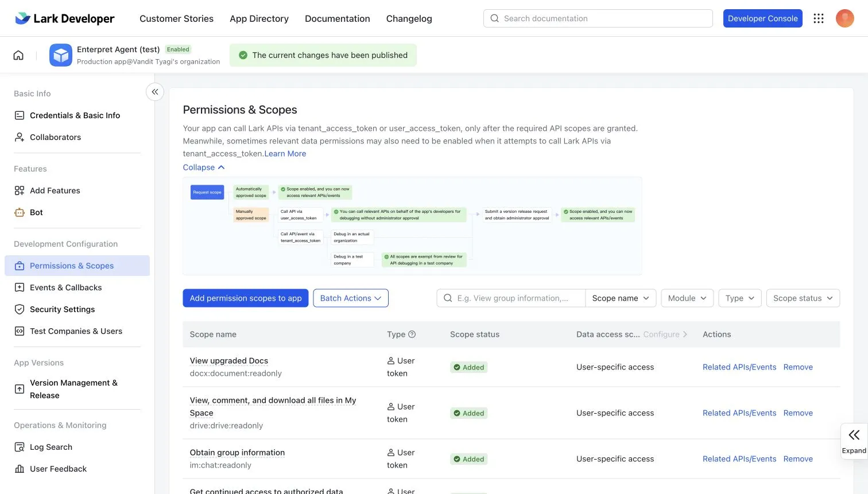
Task: Click the Developer Console button
Action: click(x=763, y=18)
